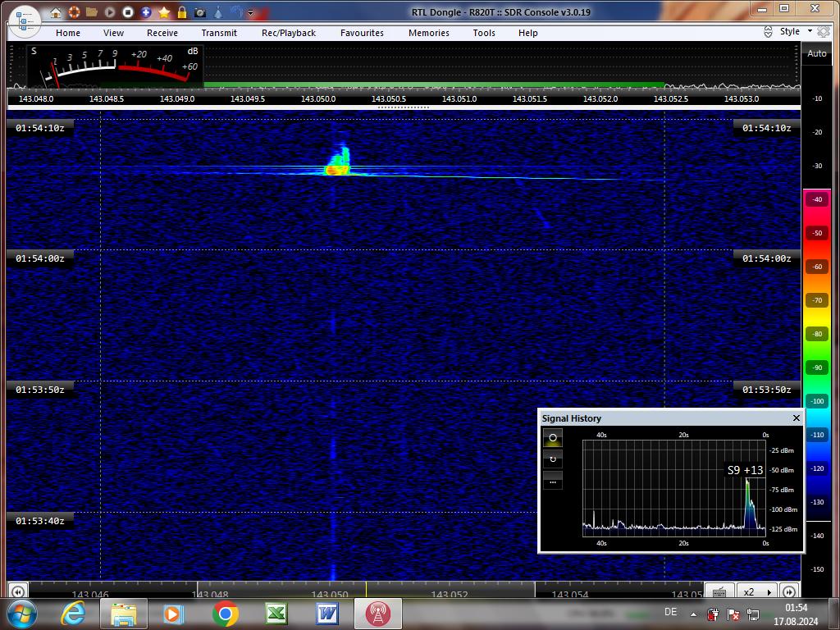Open Google Chrome from taskbar
Image resolution: width=840 pixels, height=630 pixels.
click(226, 614)
